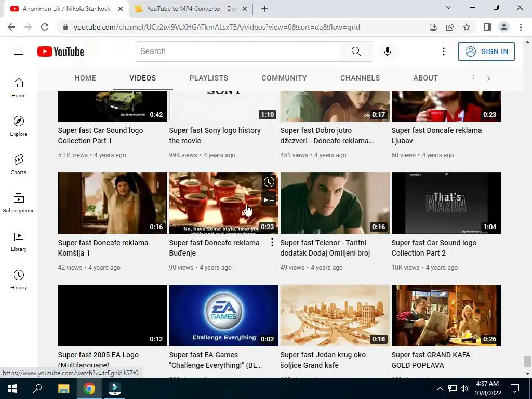Open History in the sidebar

19,280
